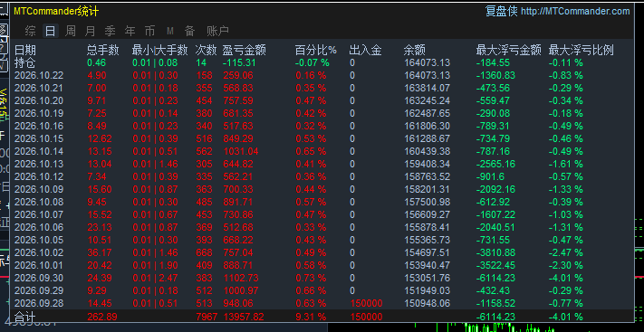
Task: Switch to the 月 monthly tab
Action: point(90,31)
